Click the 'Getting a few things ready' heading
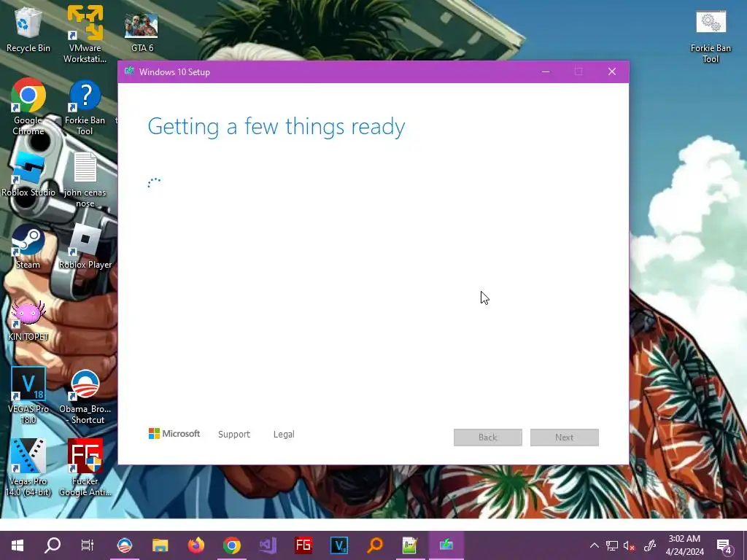The image size is (747, 560). tap(276, 127)
